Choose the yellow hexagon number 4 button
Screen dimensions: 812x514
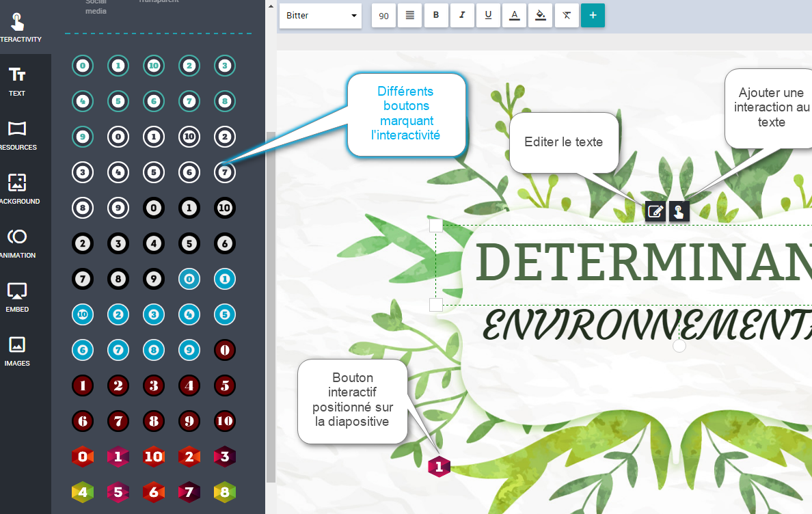[x=83, y=491]
